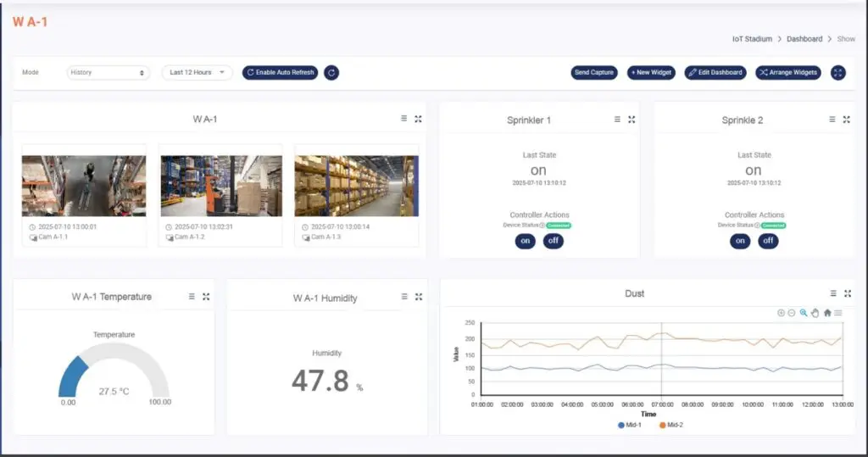Image resolution: width=868 pixels, height=457 pixels.
Task: Turn Sprinkler 1 off
Action: click(553, 241)
